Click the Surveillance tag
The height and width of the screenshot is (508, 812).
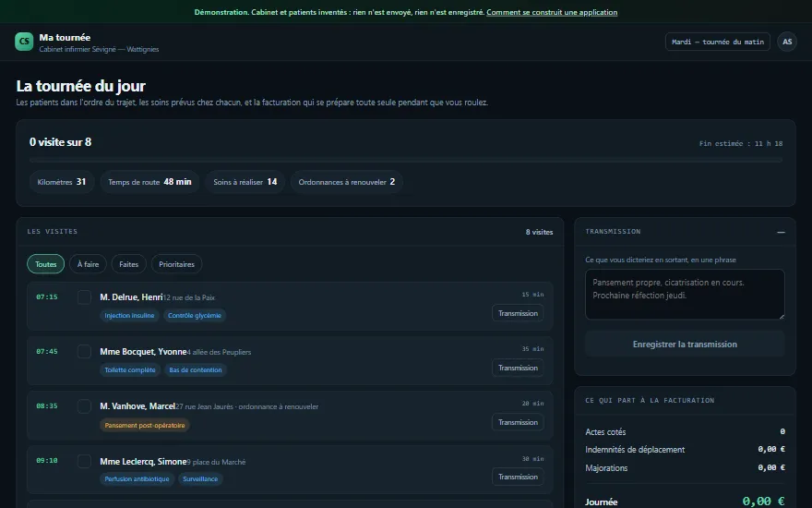200,479
